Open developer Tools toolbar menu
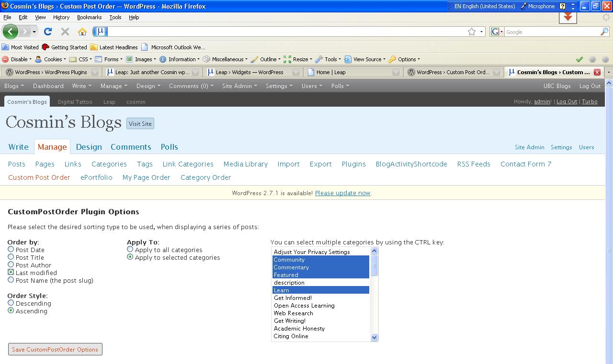Viewport: 613px width, 364px height. tap(328, 59)
